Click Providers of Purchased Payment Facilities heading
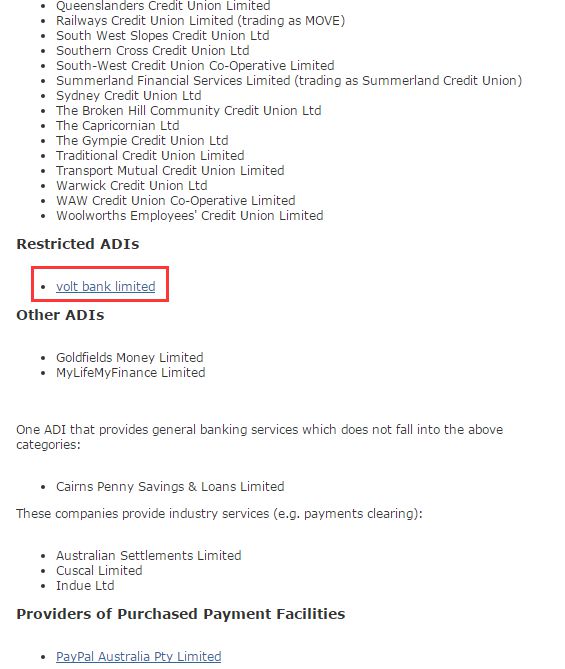This screenshot has width=565, height=669. tap(181, 614)
